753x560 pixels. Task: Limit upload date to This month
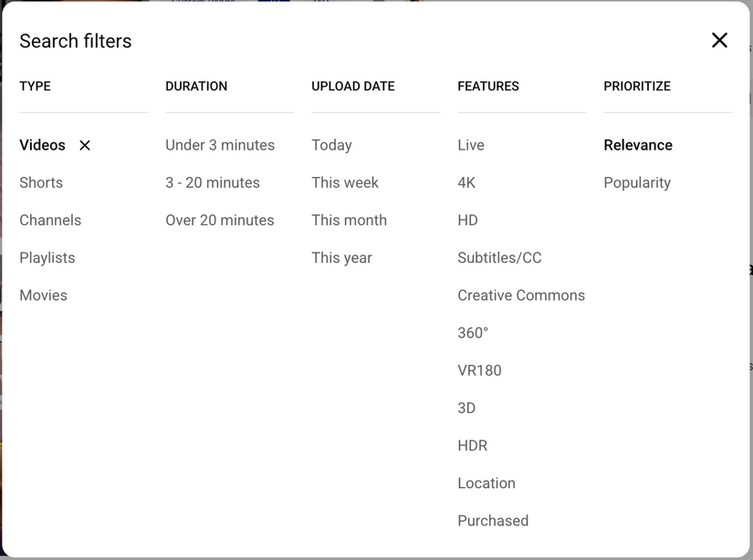pyautogui.click(x=349, y=220)
